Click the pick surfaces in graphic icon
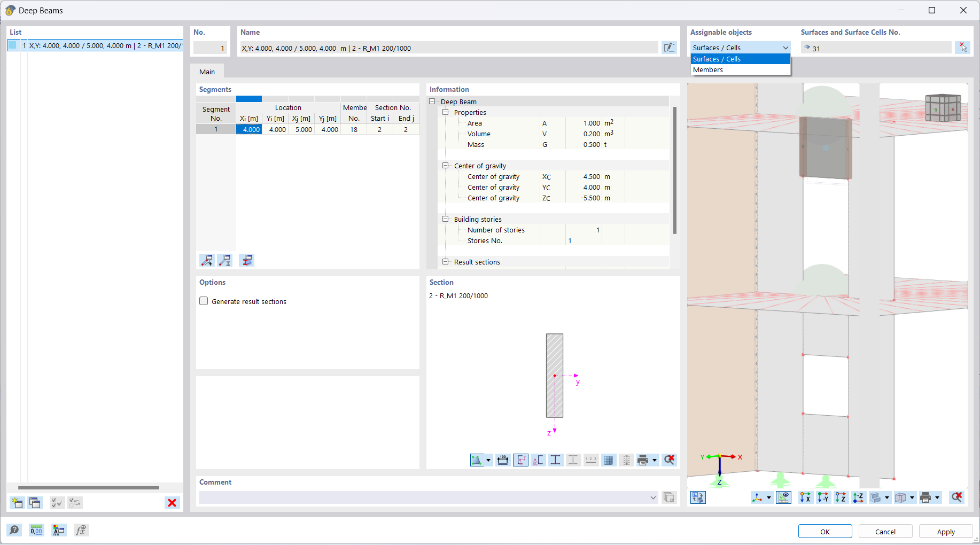The image size is (980, 545). 962,48
